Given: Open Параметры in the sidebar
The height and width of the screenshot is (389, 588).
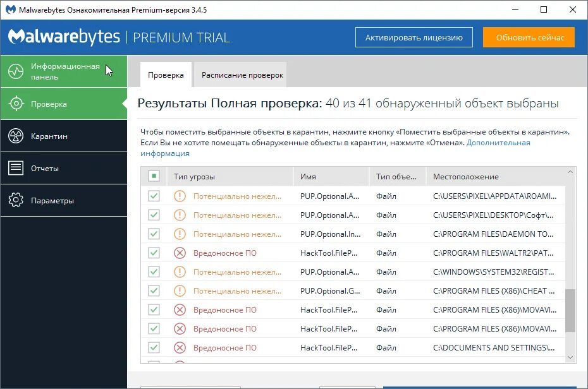Looking at the screenshot, I should pyautogui.click(x=64, y=200).
